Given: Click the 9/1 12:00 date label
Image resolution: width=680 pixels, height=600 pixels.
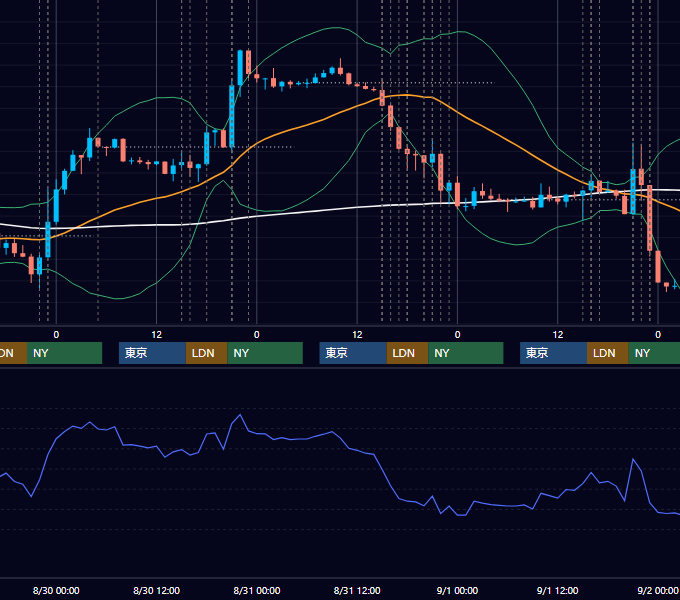Looking at the screenshot, I should pyautogui.click(x=557, y=590).
